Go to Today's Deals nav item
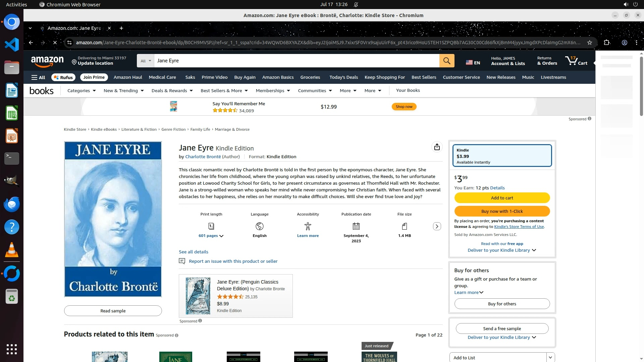The image size is (644, 362). tap(343, 77)
